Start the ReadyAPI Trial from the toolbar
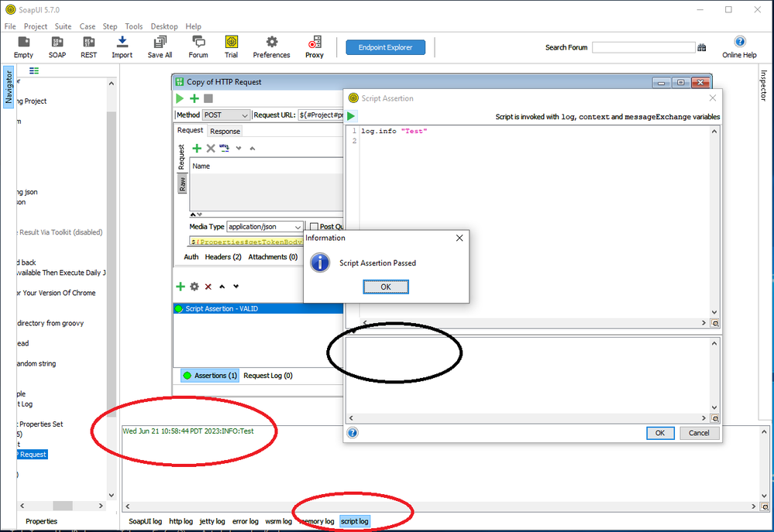This screenshot has width=774, height=532. pyautogui.click(x=232, y=47)
